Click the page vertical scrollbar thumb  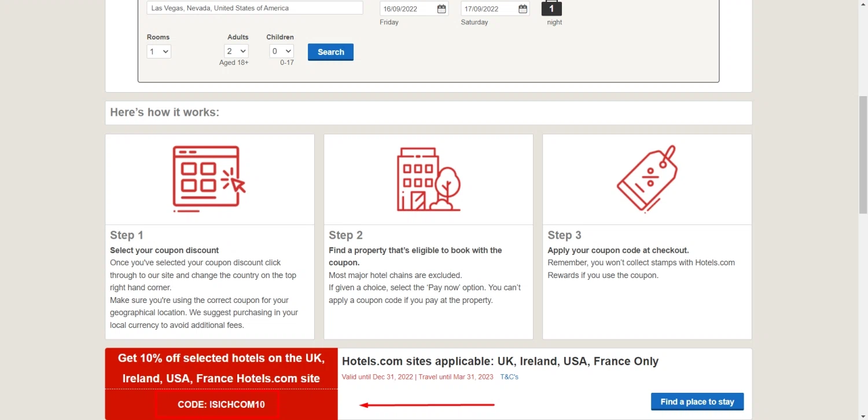[863, 154]
